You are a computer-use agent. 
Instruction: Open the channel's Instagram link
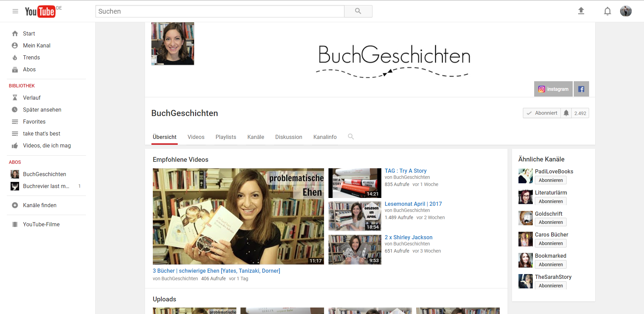(553, 89)
